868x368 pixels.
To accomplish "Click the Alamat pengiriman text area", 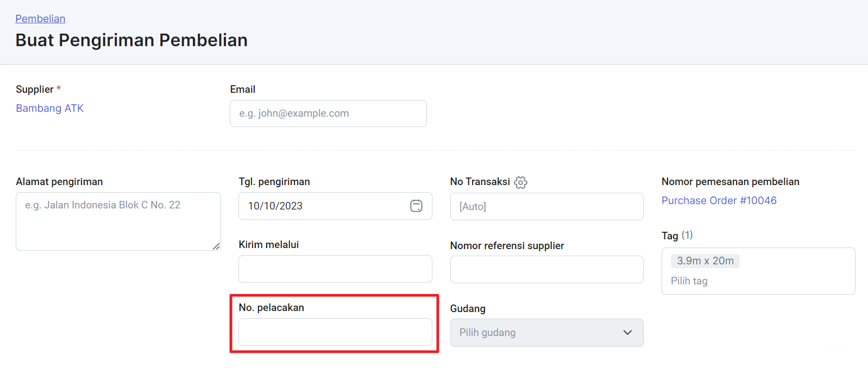I will [x=118, y=221].
